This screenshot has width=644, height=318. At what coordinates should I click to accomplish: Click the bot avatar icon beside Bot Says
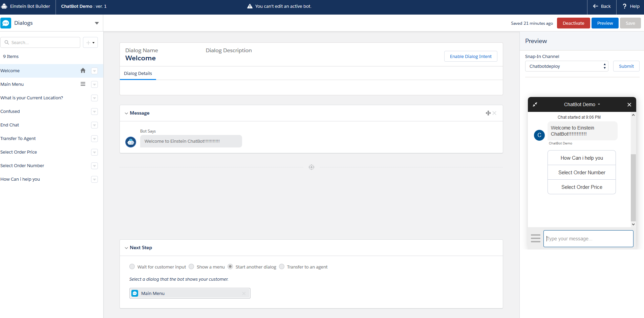[131, 142]
